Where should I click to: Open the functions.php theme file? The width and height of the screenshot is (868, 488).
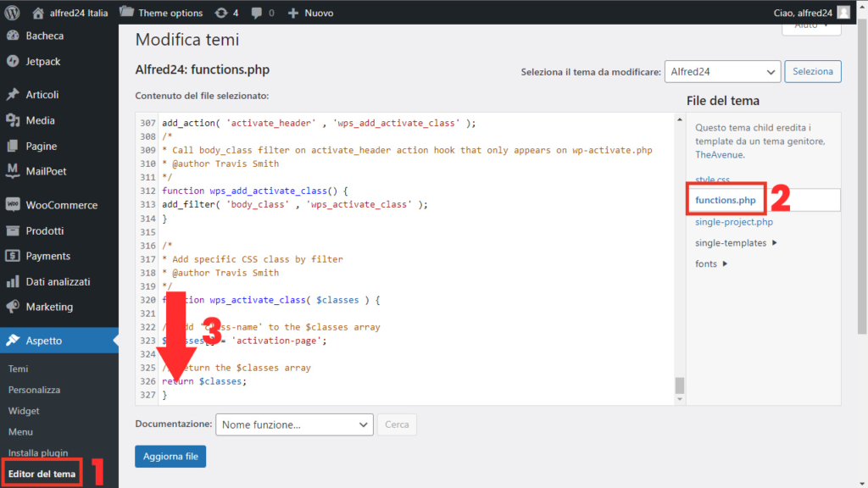726,200
